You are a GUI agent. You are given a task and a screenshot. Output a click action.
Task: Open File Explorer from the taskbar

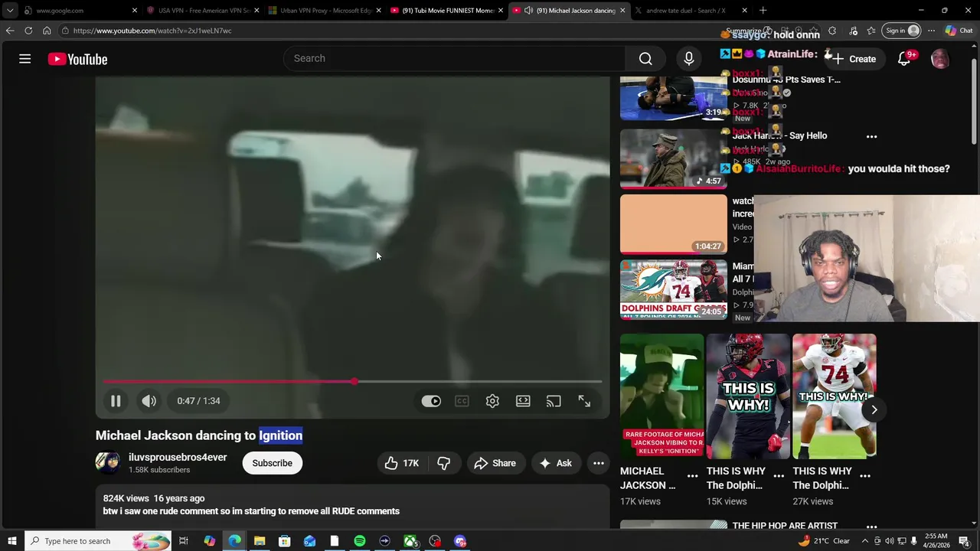pyautogui.click(x=260, y=541)
